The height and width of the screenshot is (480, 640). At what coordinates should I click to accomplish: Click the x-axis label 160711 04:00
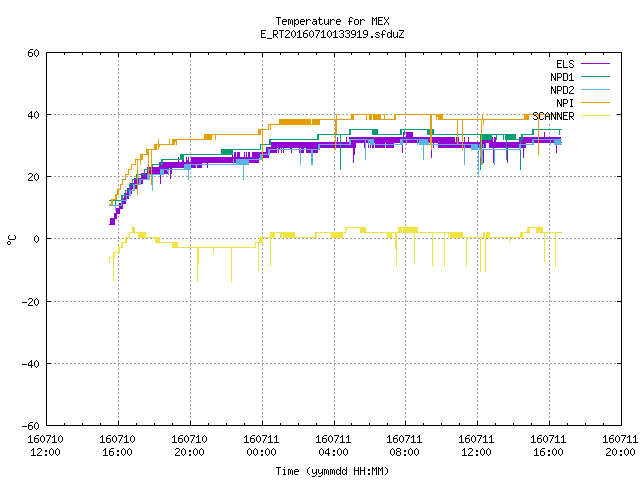[x=333, y=446]
